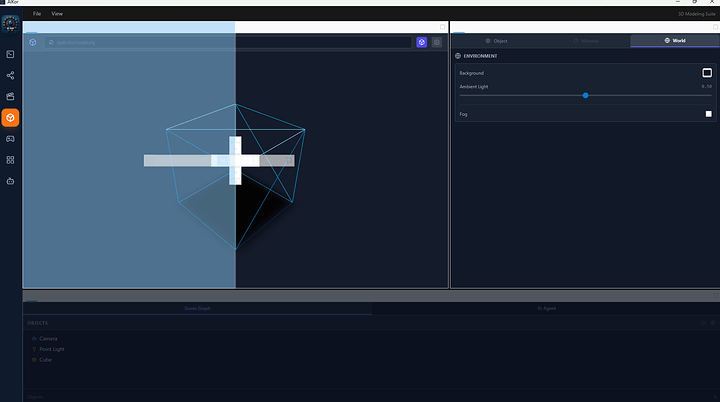720x402 pixels.
Task: Open the Scene Graph tab
Action: (x=197, y=309)
